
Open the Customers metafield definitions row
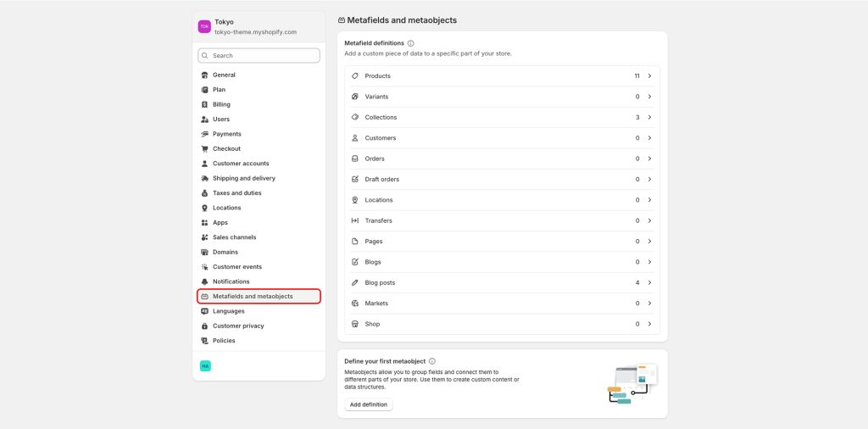(x=502, y=138)
